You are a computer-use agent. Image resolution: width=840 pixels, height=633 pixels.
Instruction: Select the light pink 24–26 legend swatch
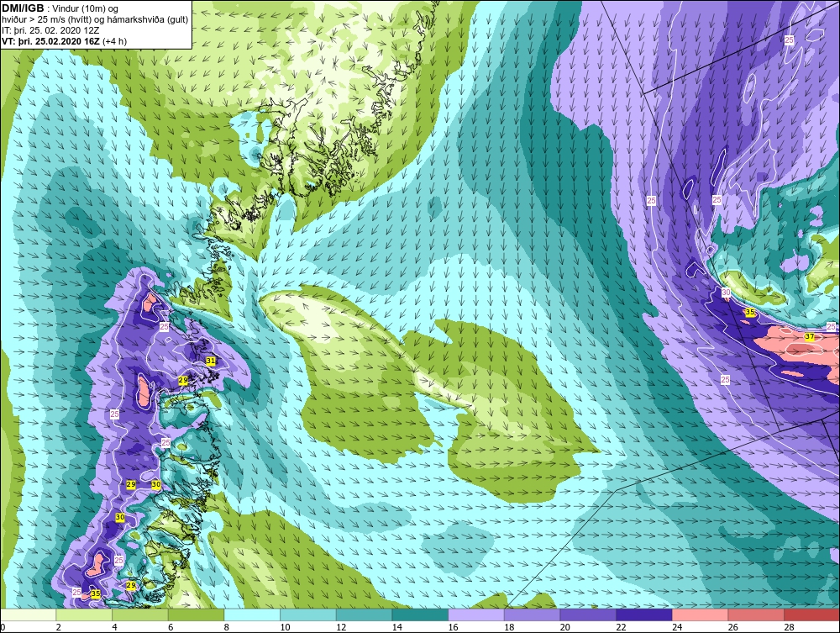(700, 615)
